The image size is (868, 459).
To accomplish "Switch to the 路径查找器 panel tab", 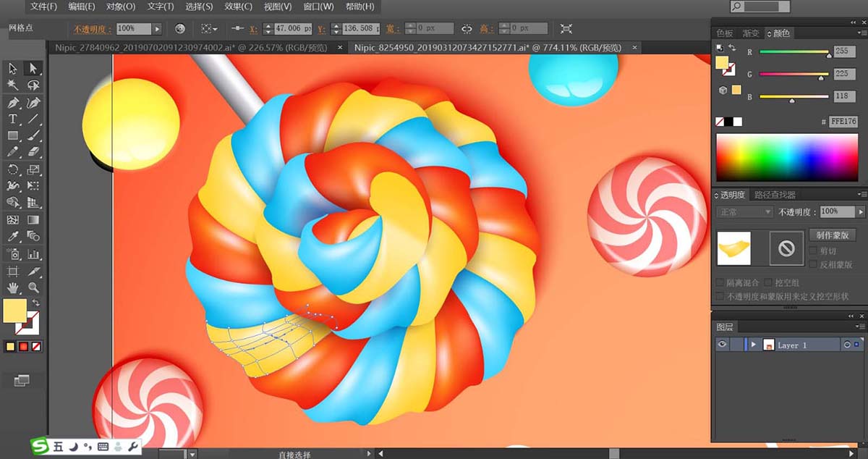I will tap(775, 195).
